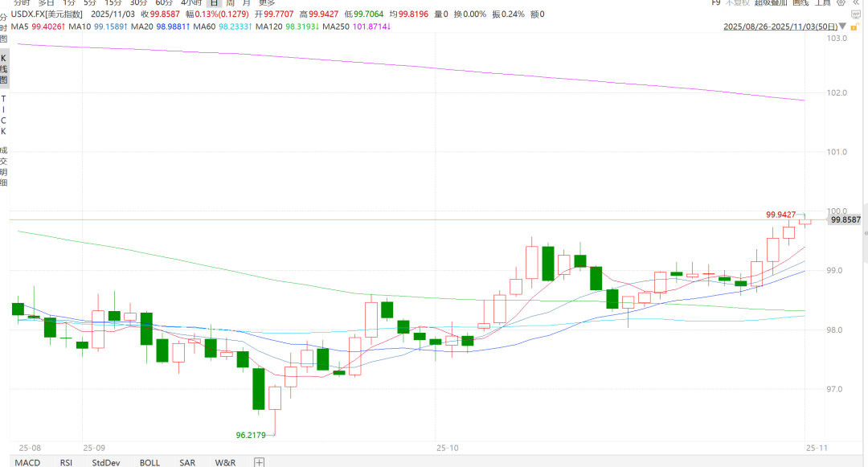Open the 分时图 vertical side tab

pos(4,28)
